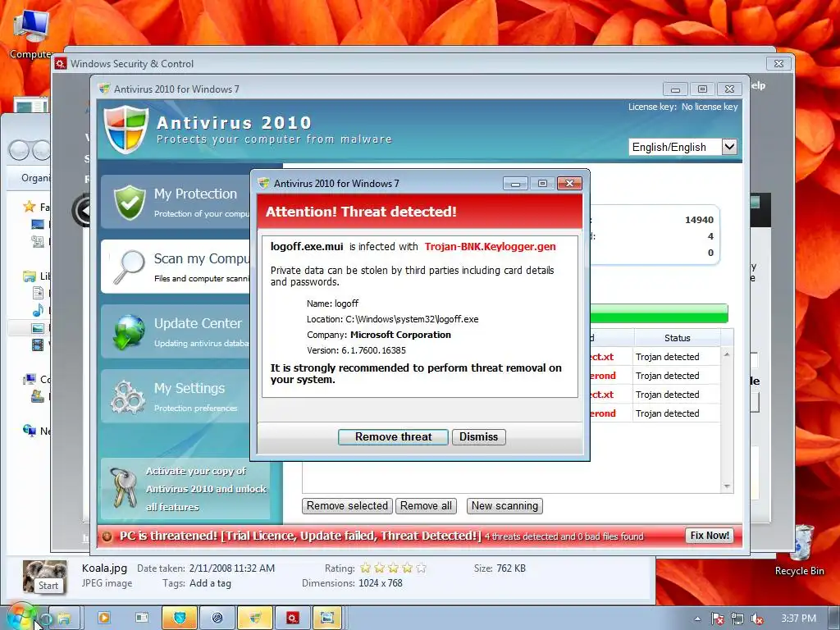This screenshot has height=630, width=840.
Task: Click the photo viewer taskbar button
Action: point(327,619)
